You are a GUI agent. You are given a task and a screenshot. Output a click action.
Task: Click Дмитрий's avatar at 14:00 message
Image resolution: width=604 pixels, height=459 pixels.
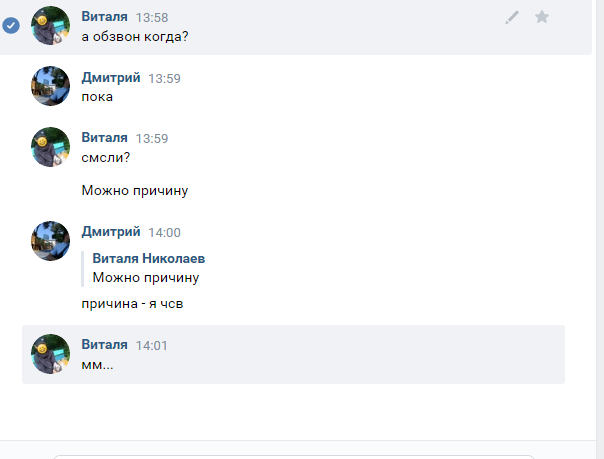(50, 241)
